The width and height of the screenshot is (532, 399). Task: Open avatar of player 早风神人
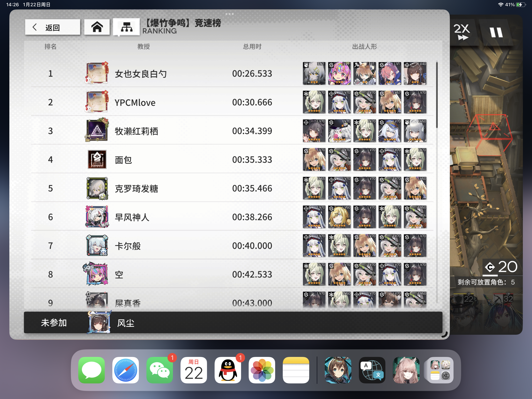tap(97, 217)
